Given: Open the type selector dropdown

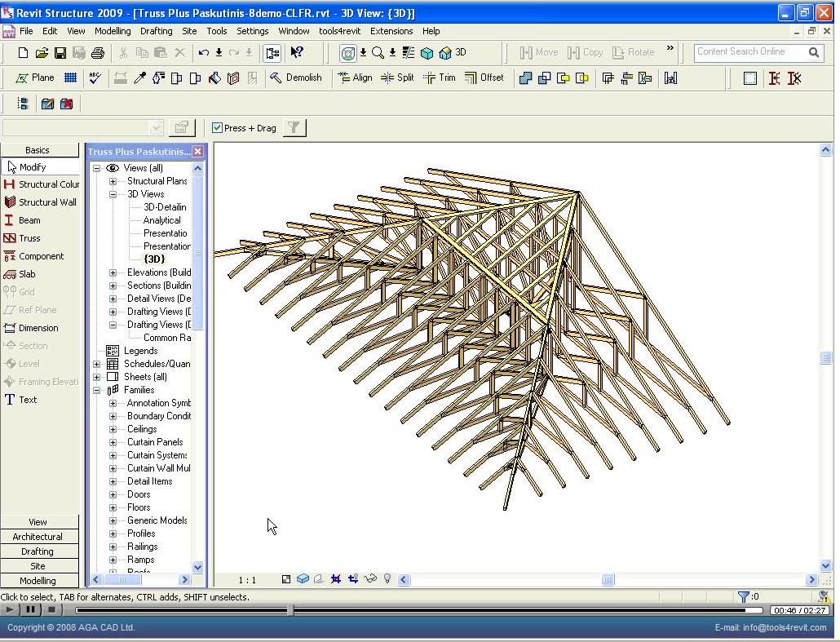Looking at the screenshot, I should (156, 127).
